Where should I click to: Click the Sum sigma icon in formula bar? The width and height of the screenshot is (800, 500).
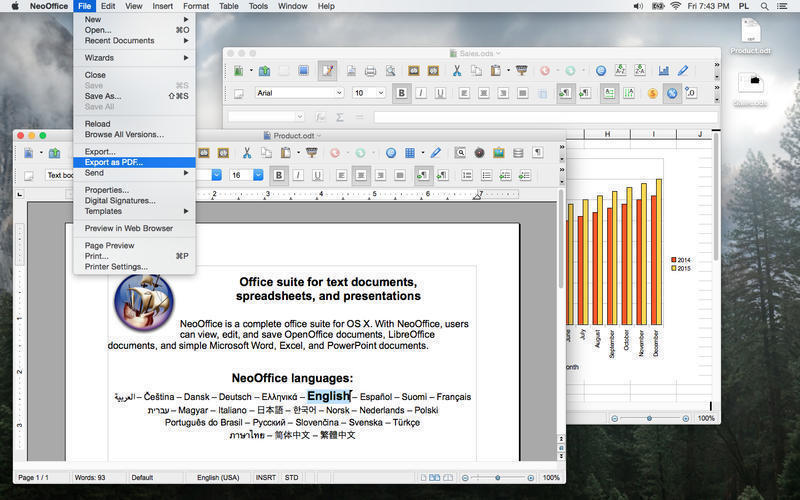(340, 117)
